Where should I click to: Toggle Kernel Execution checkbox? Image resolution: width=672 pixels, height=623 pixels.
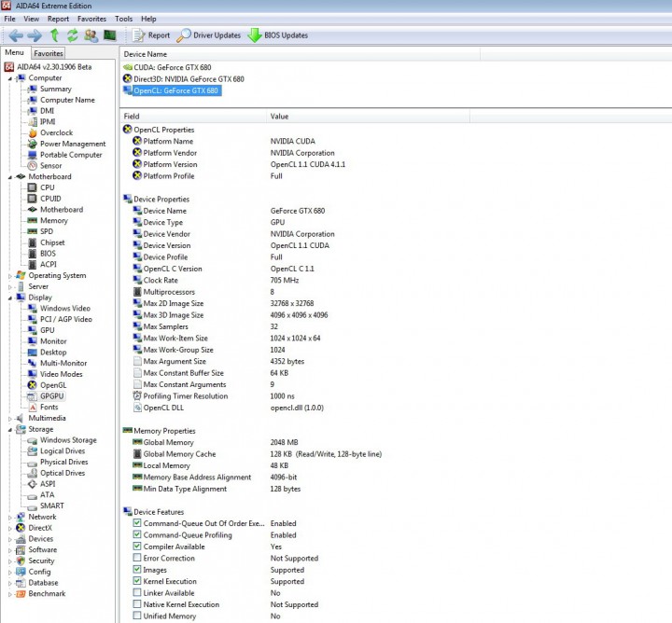tap(136, 581)
